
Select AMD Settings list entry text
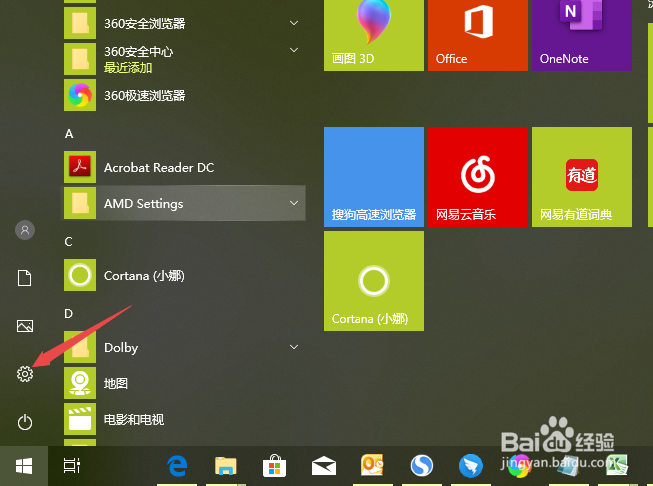click(144, 204)
